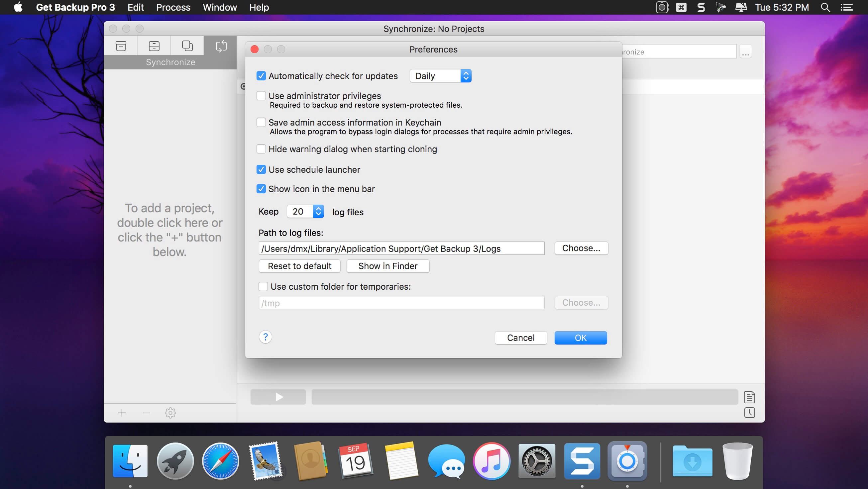The image size is (868, 489).
Task: Click the help question mark button
Action: click(265, 337)
